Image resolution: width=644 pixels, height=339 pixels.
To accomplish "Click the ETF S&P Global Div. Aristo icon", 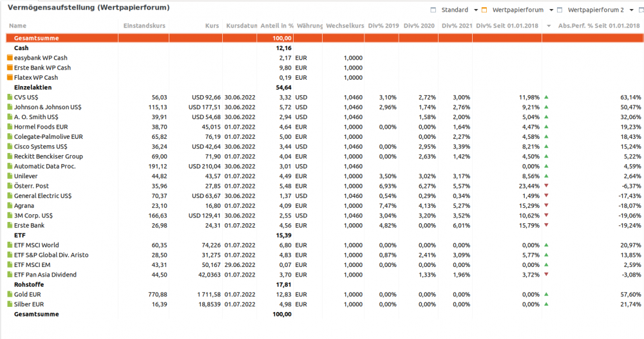I will (10, 255).
